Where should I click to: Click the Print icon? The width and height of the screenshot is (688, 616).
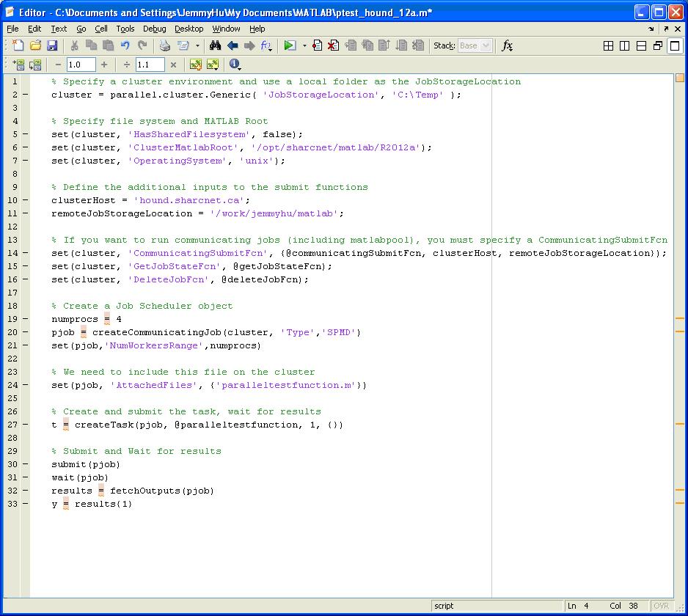click(165, 45)
